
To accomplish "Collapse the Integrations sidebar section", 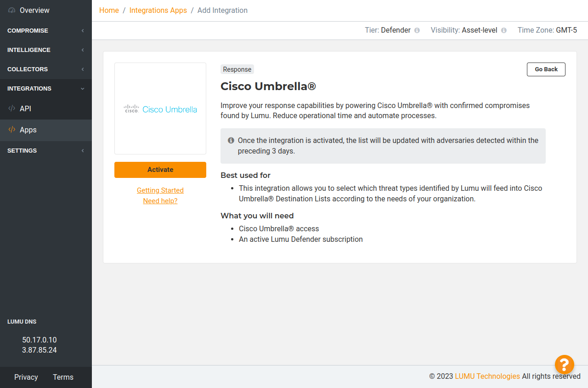I will point(46,88).
